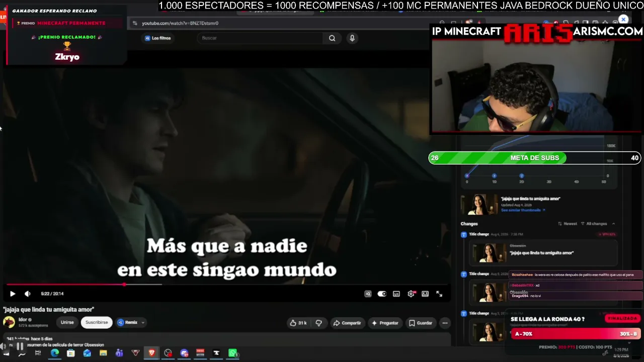Click the video title below the player

point(48,310)
